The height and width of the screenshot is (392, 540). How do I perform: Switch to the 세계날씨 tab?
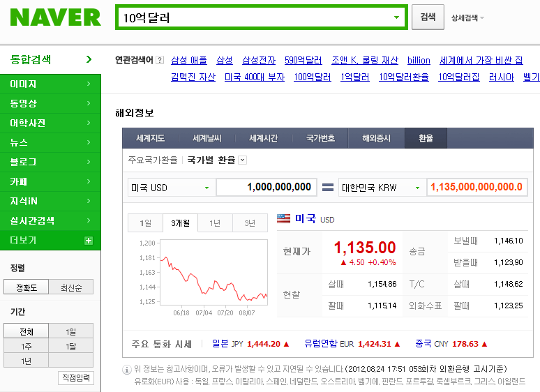(206, 138)
